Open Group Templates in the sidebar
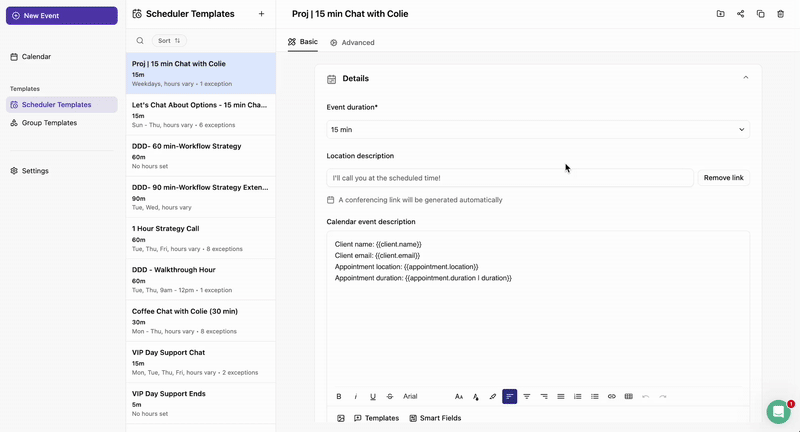This screenshot has height=432, width=800. [49, 123]
